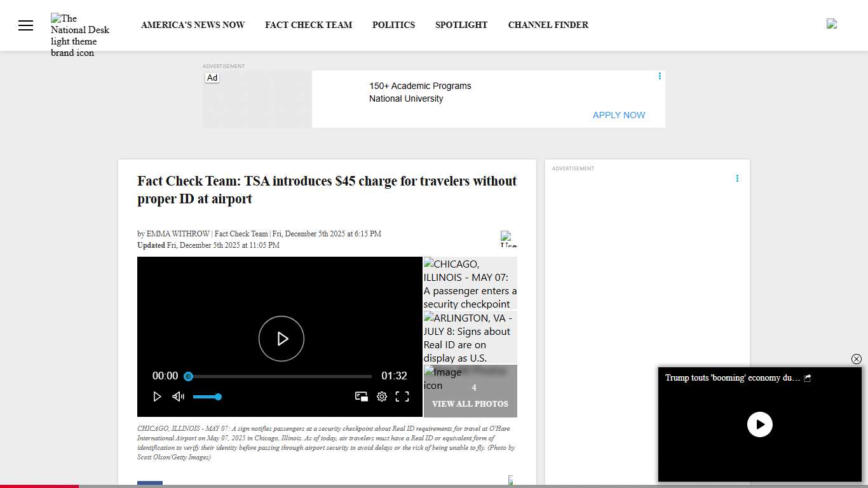The width and height of the screenshot is (868, 488).
Task: Expand the floating video to a new window
Action: tap(807, 377)
